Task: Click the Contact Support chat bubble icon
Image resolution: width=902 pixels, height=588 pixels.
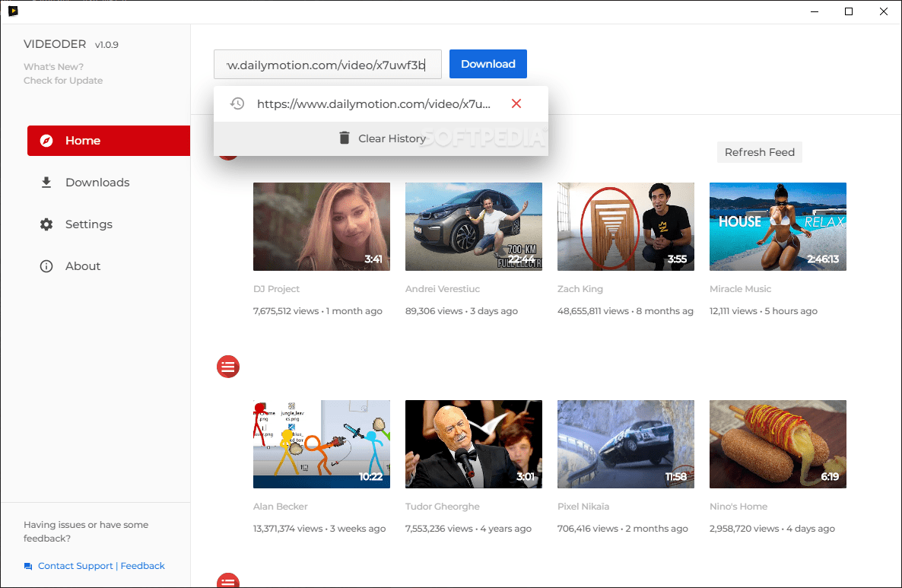Action: click(x=28, y=566)
